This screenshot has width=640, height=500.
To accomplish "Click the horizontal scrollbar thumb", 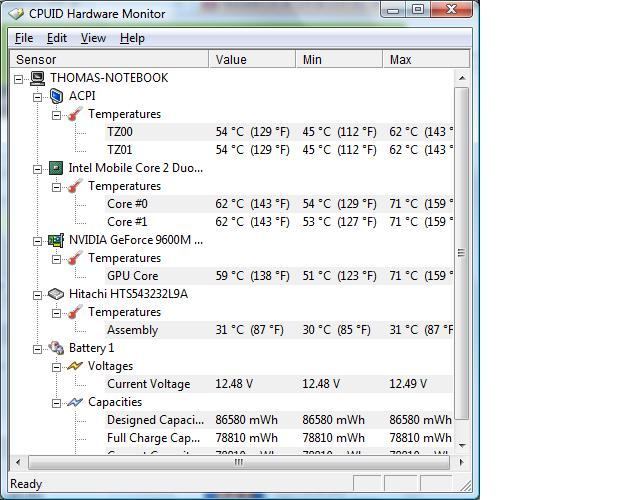I will point(239,462).
